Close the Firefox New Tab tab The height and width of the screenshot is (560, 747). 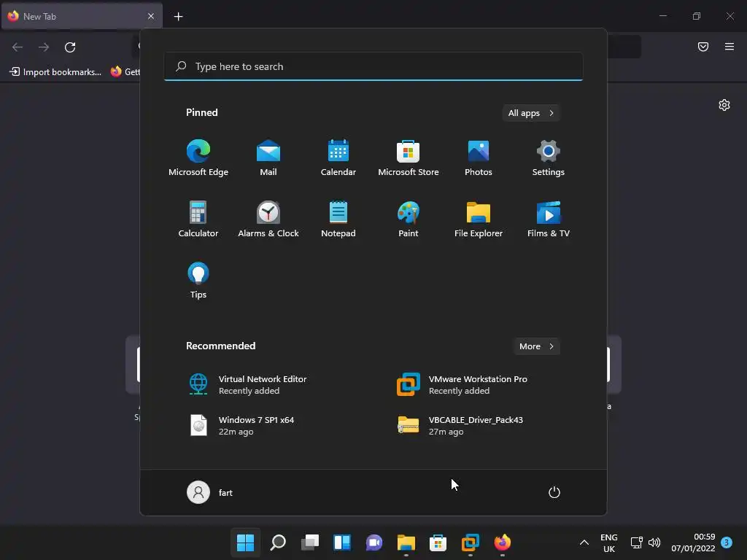tap(151, 16)
